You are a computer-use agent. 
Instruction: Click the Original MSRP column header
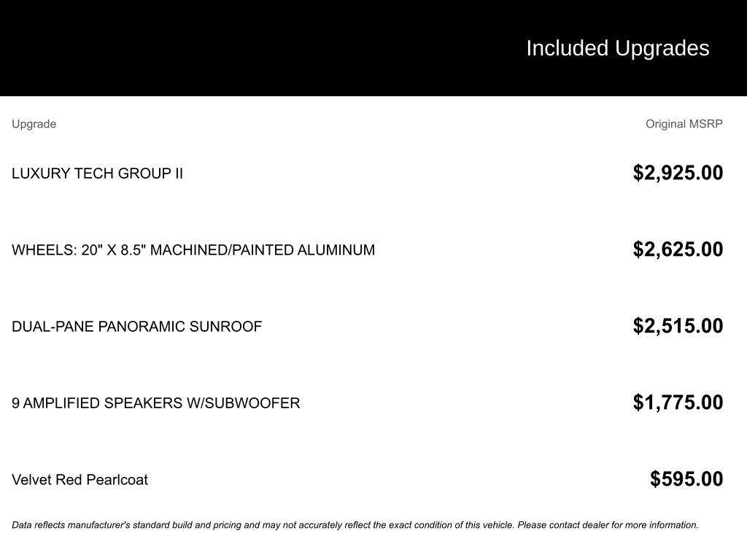coord(684,124)
